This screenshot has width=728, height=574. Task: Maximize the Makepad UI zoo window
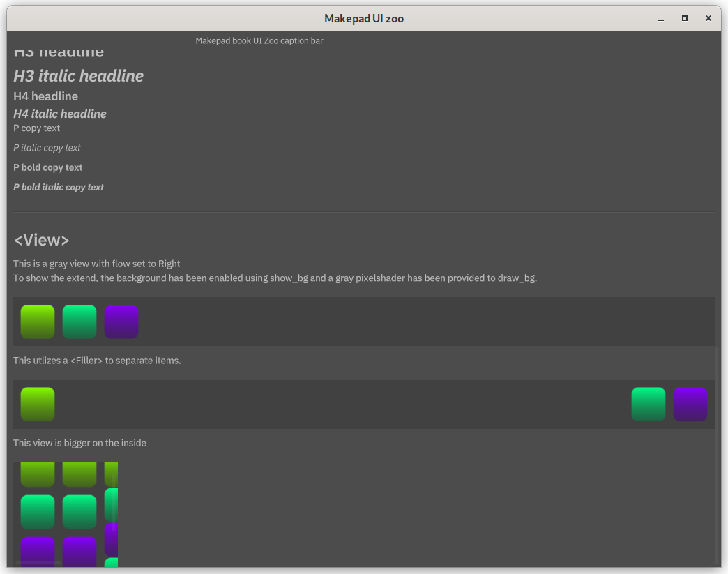[x=685, y=19]
